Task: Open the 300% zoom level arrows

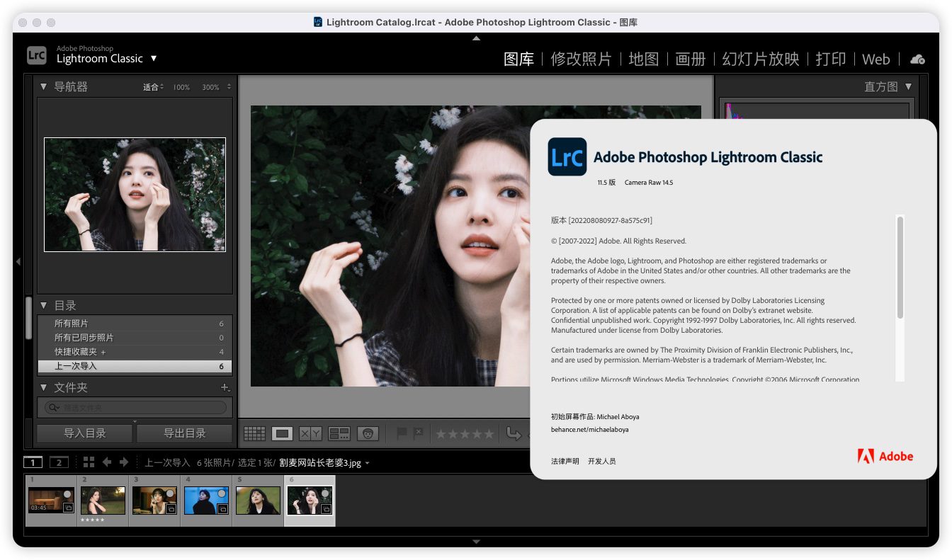Action: [229, 87]
